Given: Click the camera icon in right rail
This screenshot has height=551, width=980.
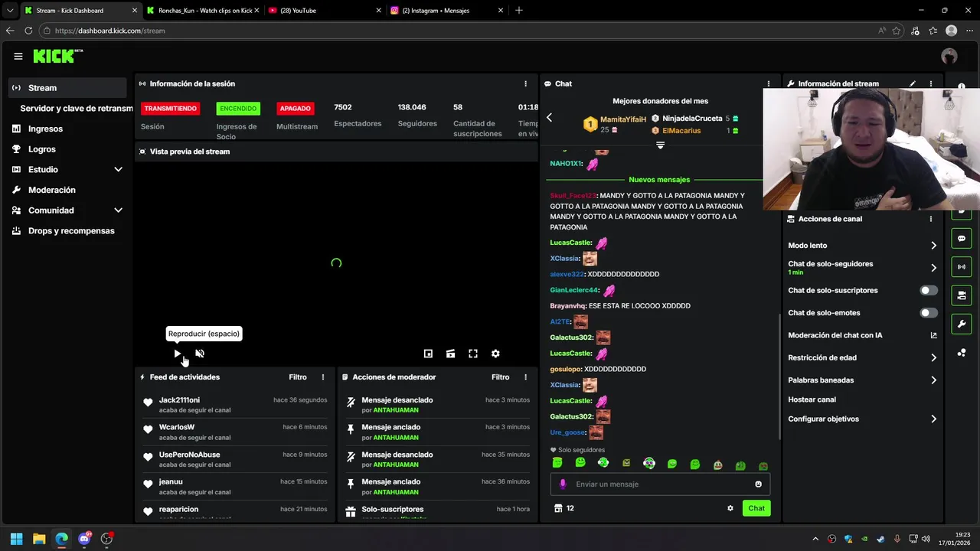Looking at the screenshot, I should 962,295.
